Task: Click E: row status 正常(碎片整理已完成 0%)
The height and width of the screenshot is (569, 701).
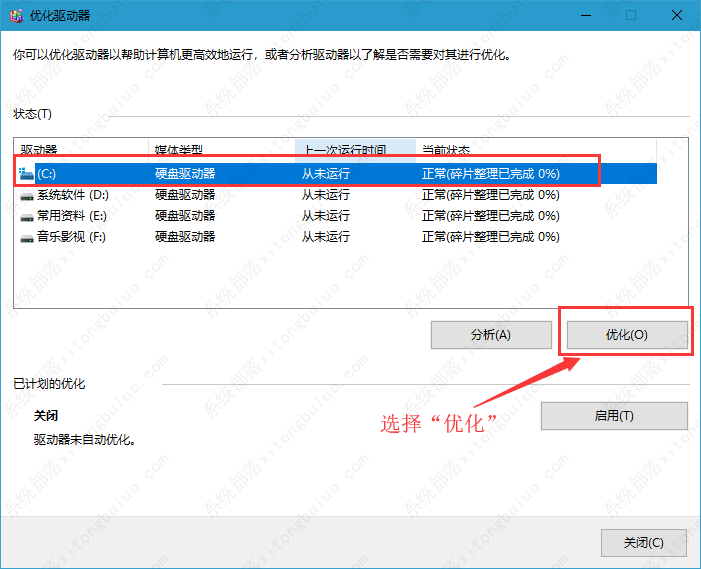Action: pyautogui.click(x=491, y=216)
